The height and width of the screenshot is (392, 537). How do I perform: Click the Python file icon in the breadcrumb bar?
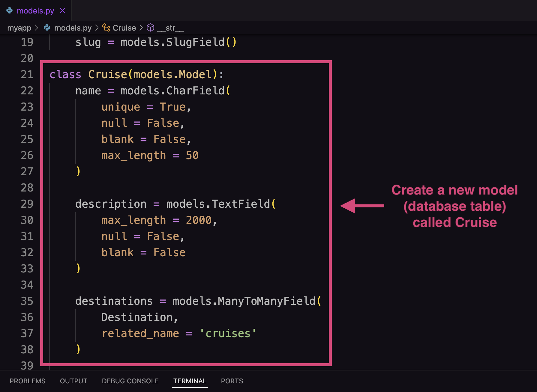click(47, 28)
